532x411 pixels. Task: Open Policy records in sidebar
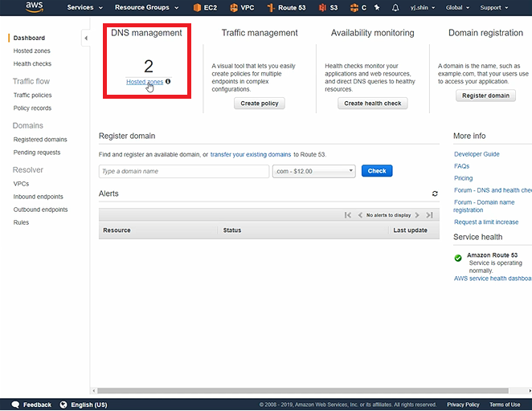coord(33,108)
